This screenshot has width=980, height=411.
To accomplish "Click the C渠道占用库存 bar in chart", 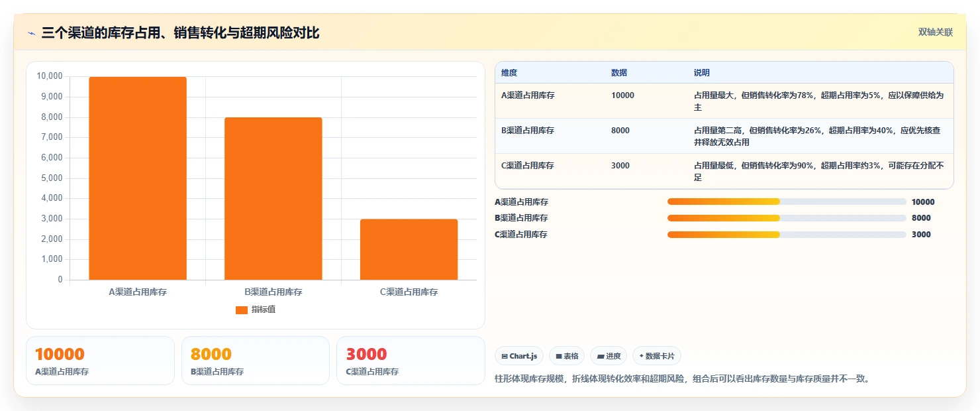I will pyautogui.click(x=409, y=249).
